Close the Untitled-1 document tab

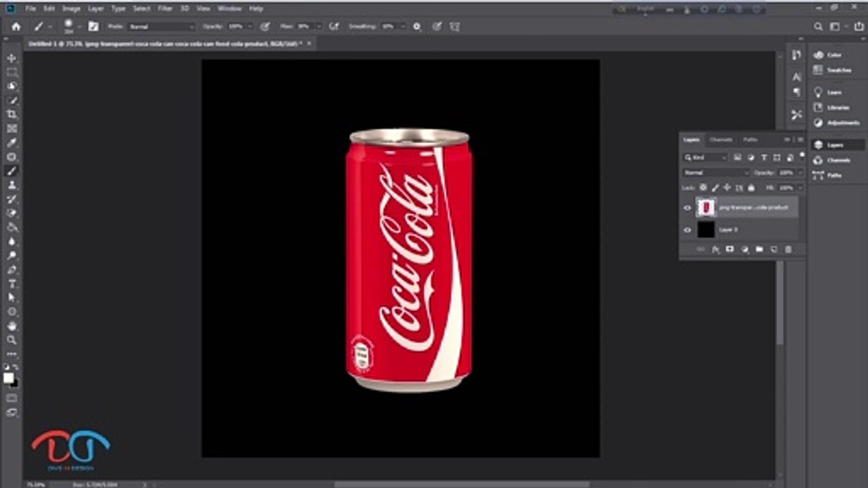309,43
